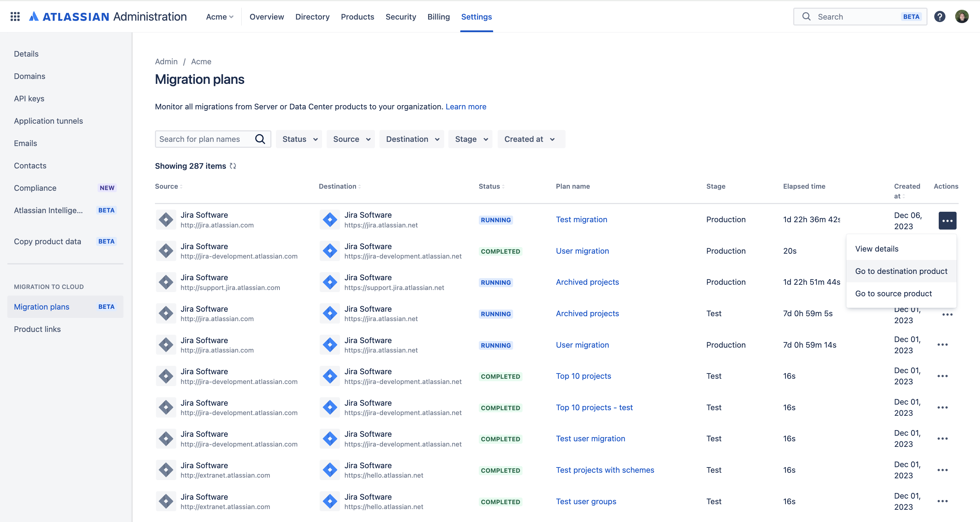Click the Search for plan names input field
The width and height of the screenshot is (980, 522).
pyautogui.click(x=201, y=139)
